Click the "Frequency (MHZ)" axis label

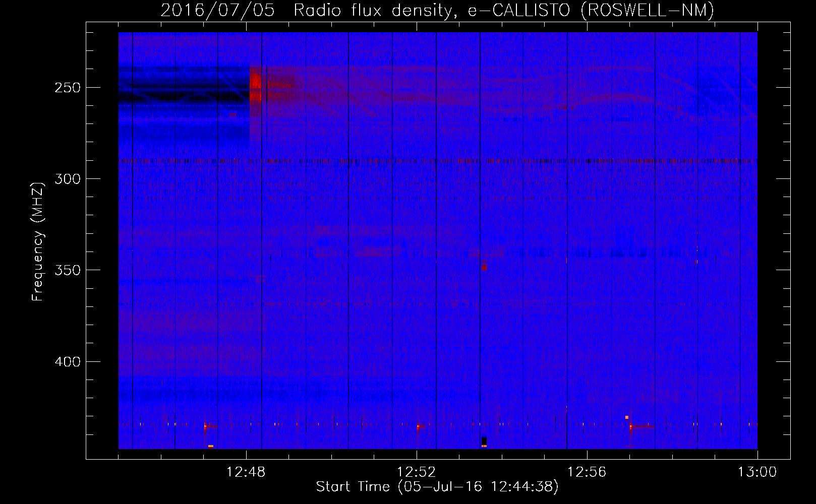coord(38,242)
